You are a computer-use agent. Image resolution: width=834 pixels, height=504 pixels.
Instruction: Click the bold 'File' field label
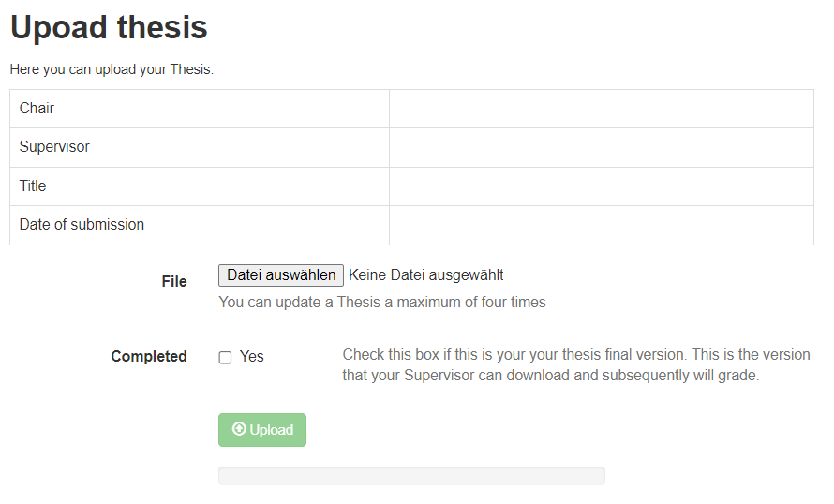[174, 282]
